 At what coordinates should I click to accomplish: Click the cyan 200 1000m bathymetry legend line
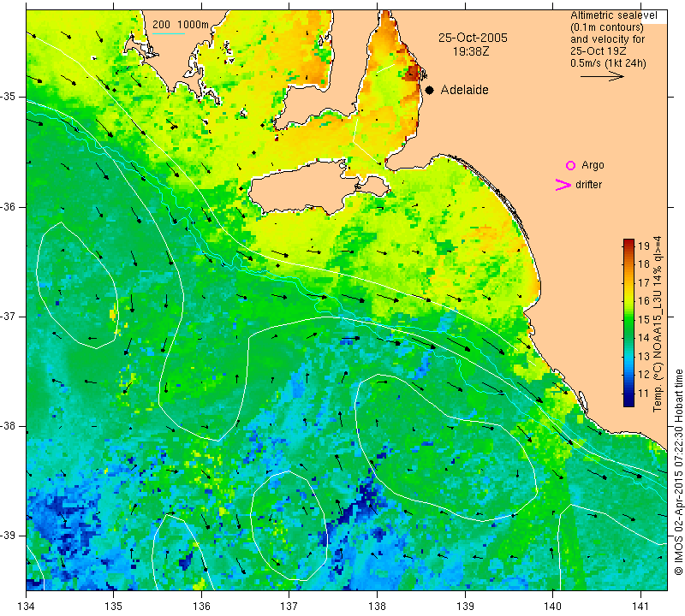coord(169,33)
